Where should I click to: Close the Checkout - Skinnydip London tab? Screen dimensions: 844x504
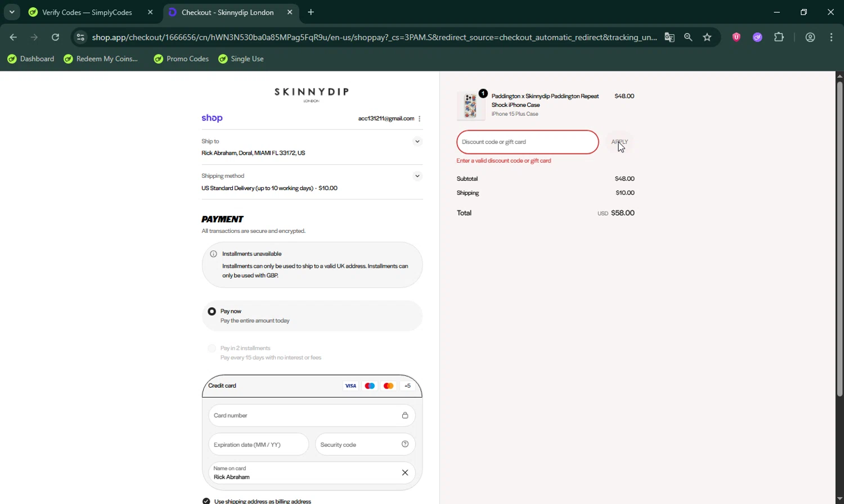(290, 12)
